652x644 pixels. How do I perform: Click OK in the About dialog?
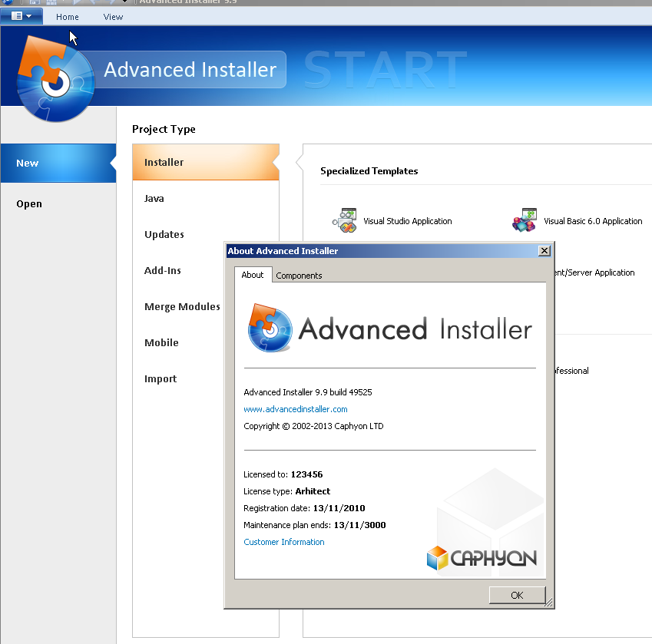[517, 595]
